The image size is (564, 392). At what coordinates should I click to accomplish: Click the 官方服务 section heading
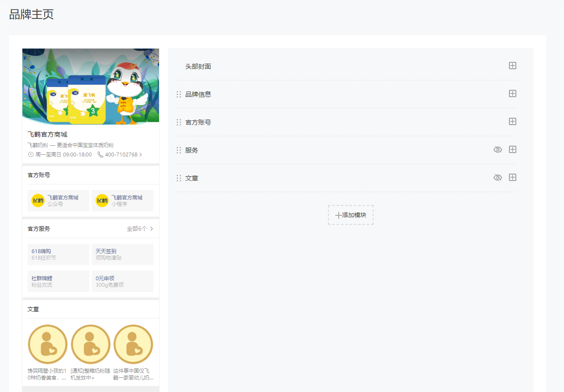(x=39, y=229)
